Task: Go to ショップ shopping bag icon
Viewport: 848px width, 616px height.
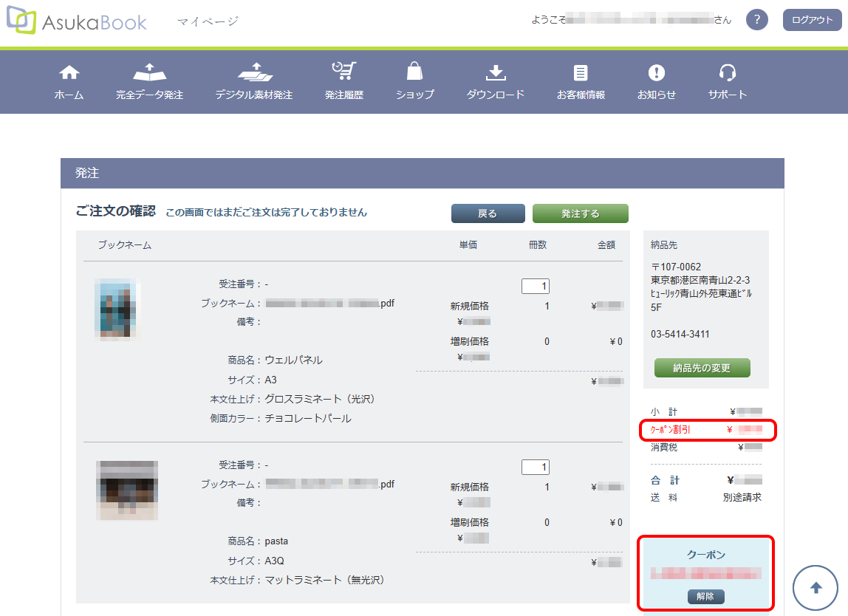Action: pos(414,72)
